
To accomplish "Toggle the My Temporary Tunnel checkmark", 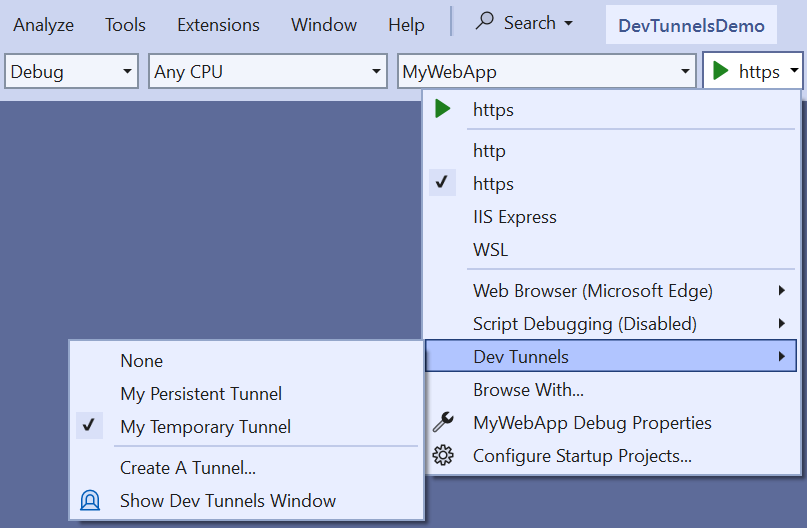I will 89,427.
